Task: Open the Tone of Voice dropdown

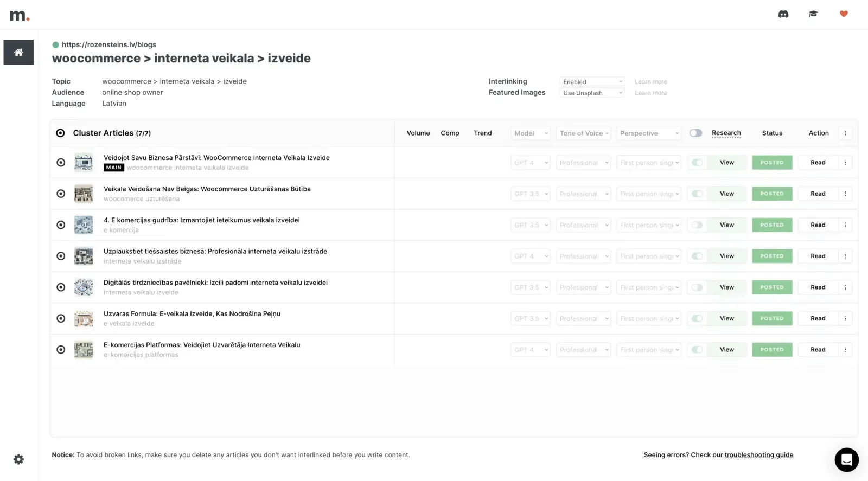Action: pos(584,133)
